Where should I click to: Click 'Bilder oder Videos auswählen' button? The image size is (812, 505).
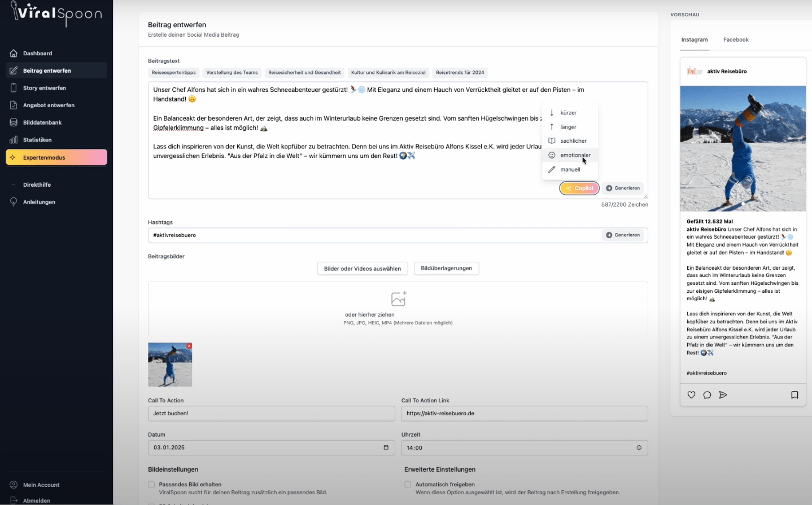coord(363,269)
